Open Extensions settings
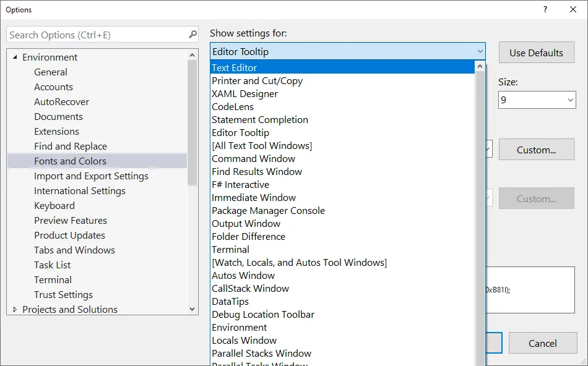Viewport: 588px width, 366px height. (x=56, y=132)
